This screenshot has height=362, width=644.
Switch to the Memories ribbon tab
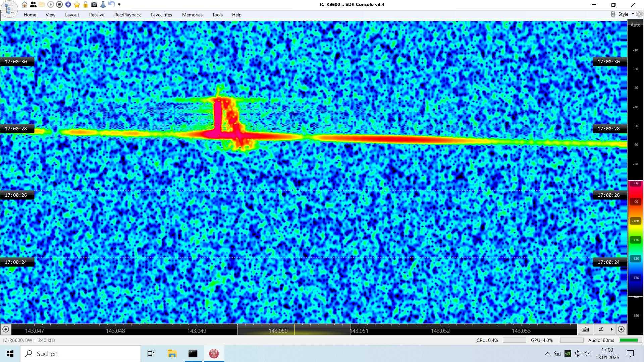click(x=192, y=15)
